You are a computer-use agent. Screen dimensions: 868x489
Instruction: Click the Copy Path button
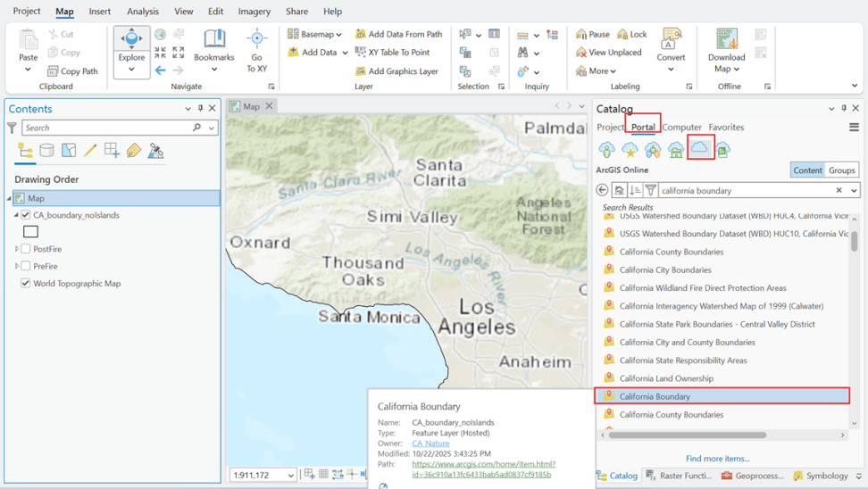[x=72, y=70]
